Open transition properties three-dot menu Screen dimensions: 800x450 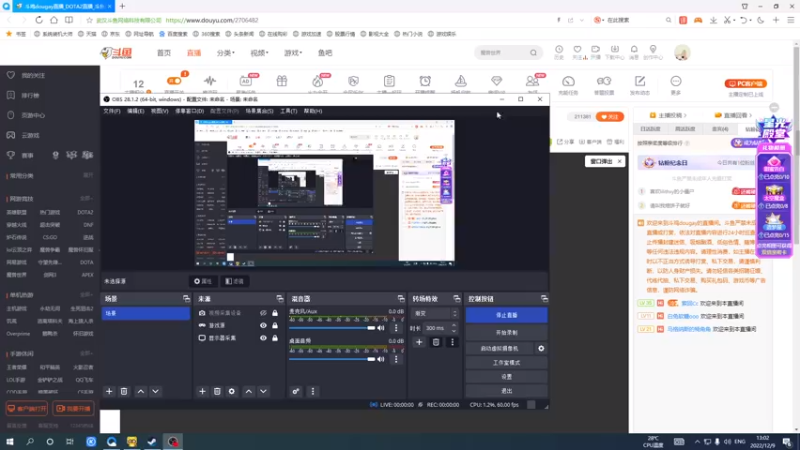(x=452, y=342)
